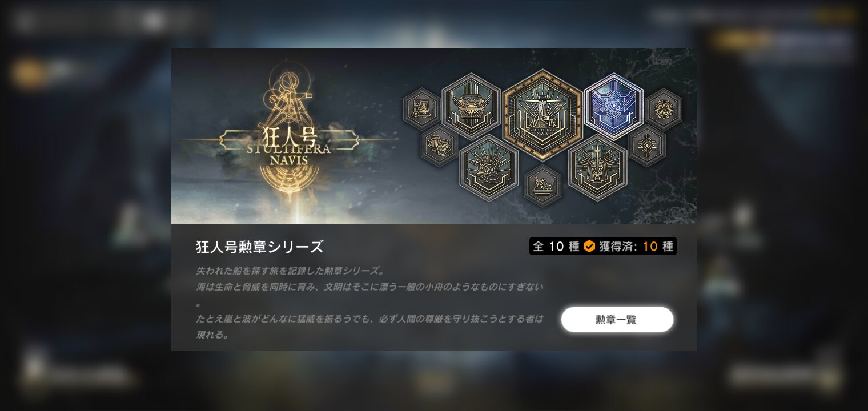Click the 狂人号 Stultifera Navis logo
The width and height of the screenshot is (868, 411).
point(288,146)
